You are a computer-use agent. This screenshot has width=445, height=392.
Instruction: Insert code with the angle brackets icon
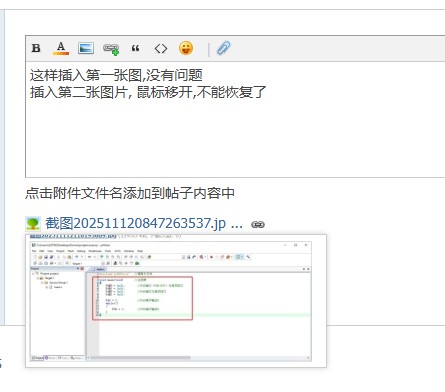161,49
